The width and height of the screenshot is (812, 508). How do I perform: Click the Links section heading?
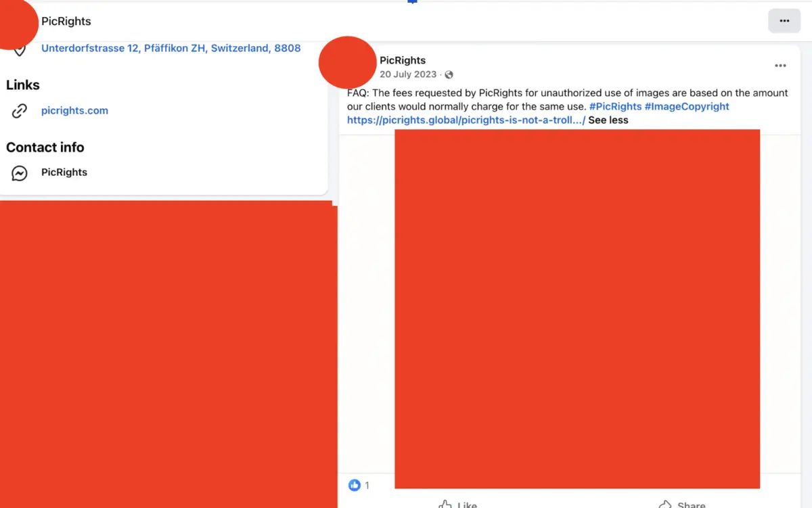click(23, 85)
